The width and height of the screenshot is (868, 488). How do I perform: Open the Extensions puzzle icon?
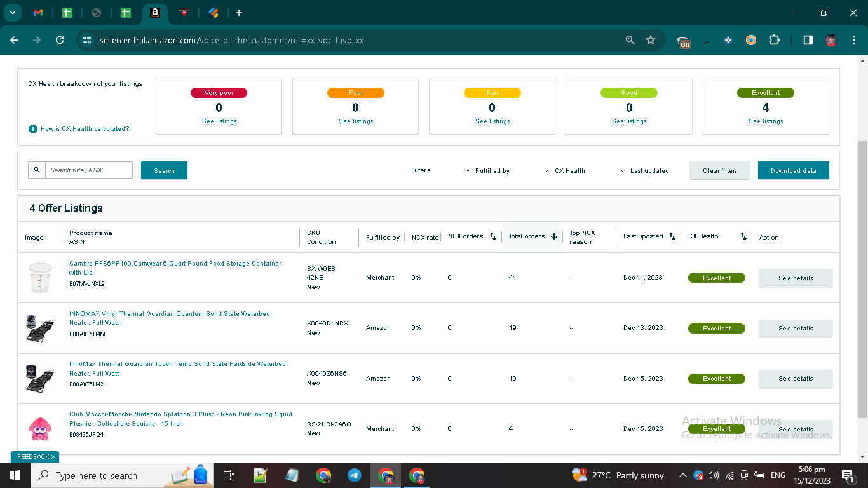coord(774,40)
